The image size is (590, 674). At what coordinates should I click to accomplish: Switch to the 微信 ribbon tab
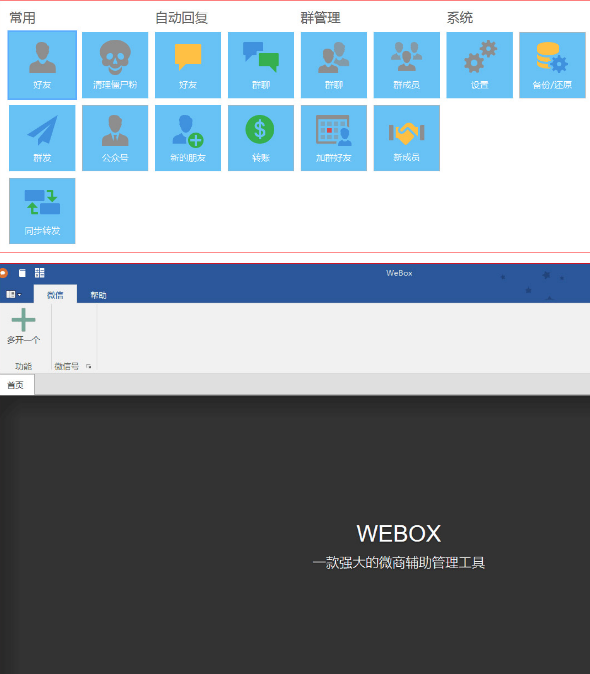point(55,294)
